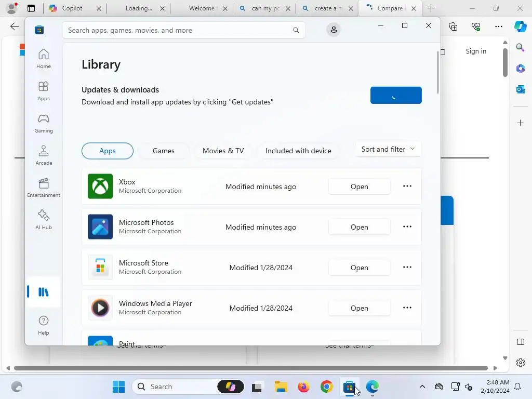Open Help in the Store sidebar
The width and height of the screenshot is (532, 399).
[x=44, y=325]
